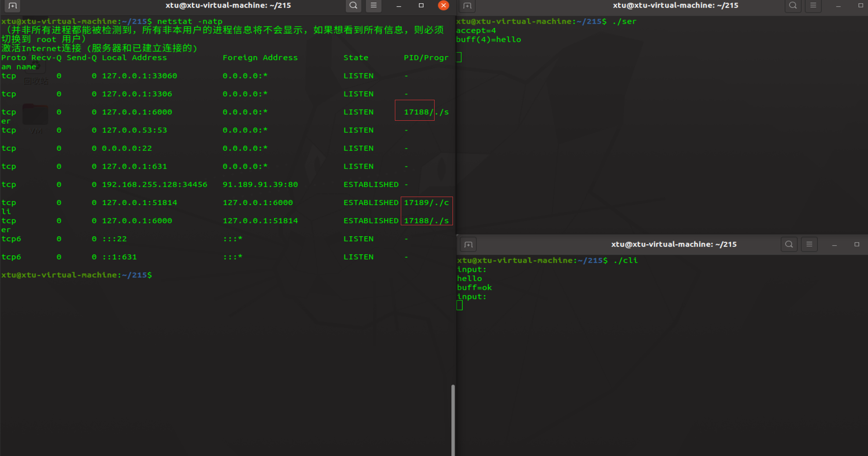This screenshot has height=456, width=868.
Task: Maximize the ./ser server terminal window
Action: coord(860,6)
